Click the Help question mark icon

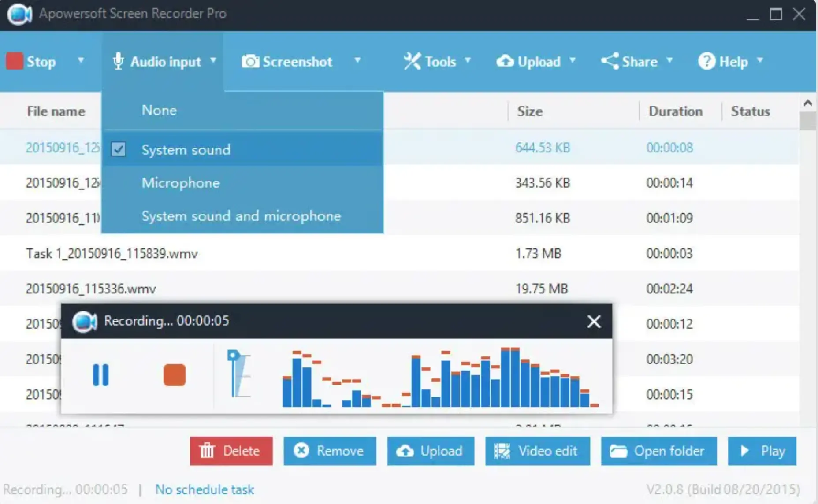click(x=707, y=61)
